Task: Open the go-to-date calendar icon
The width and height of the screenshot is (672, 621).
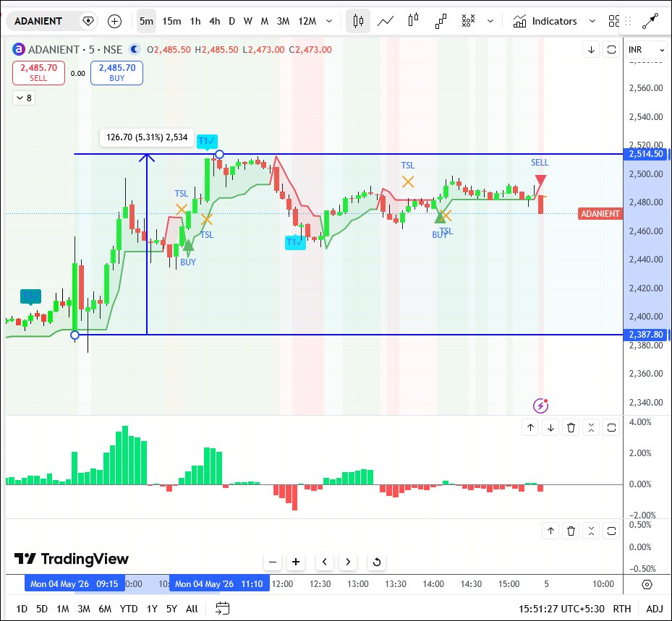Action: click(222, 609)
